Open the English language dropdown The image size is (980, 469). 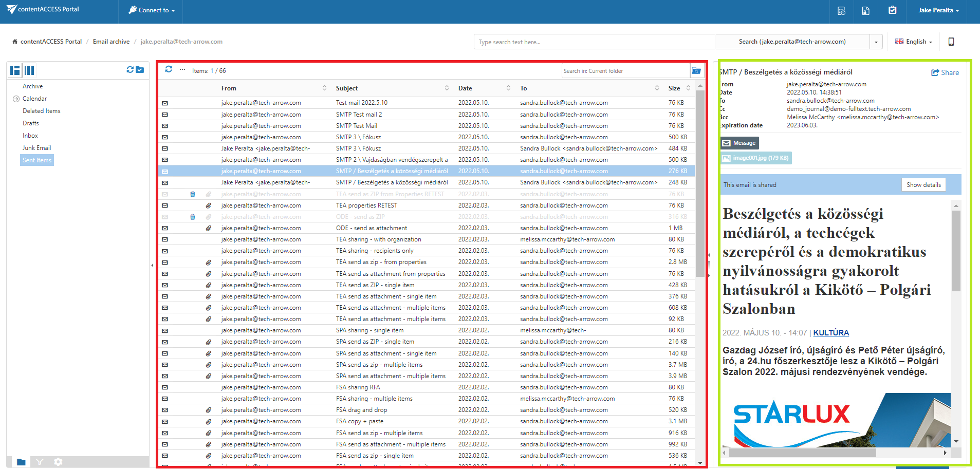pos(913,42)
